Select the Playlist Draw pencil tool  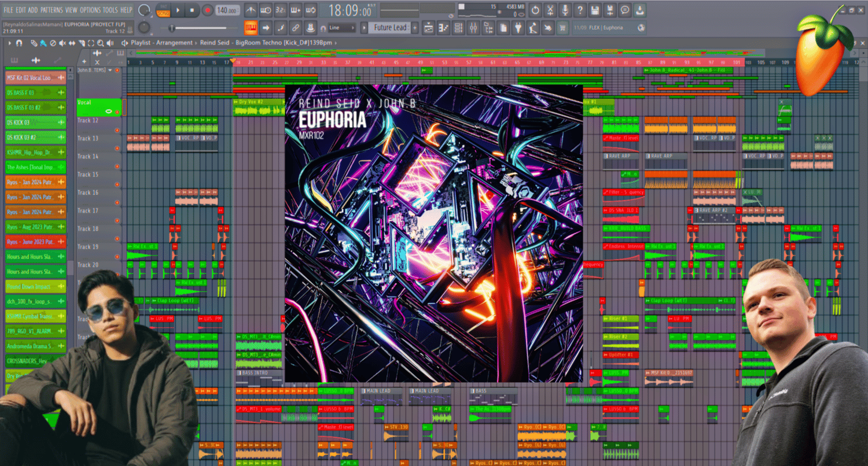tap(34, 43)
